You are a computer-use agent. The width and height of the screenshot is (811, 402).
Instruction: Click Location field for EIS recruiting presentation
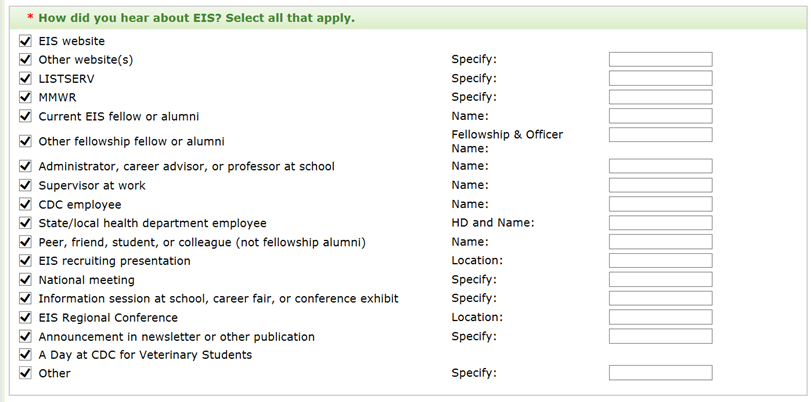pos(660,261)
